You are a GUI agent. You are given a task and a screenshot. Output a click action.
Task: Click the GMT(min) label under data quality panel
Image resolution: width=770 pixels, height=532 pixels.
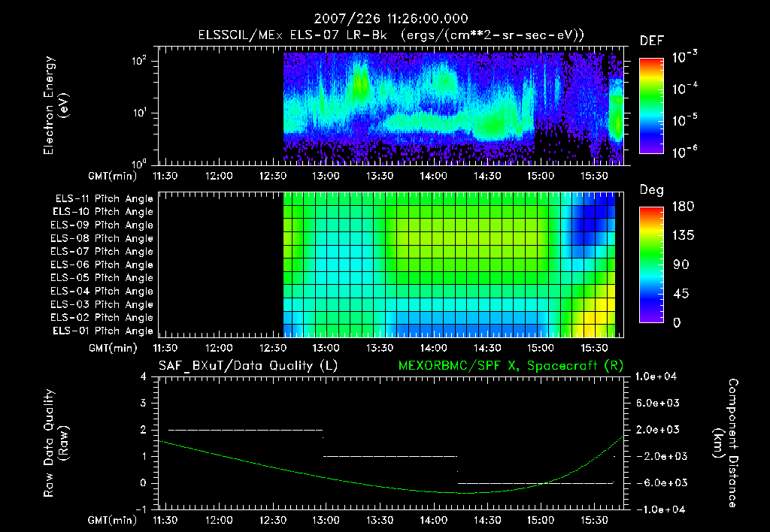113,521
